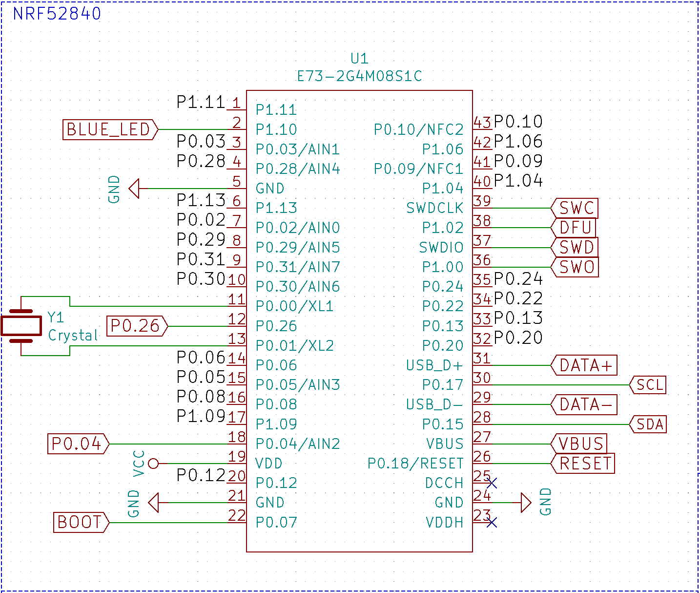Click the P0.24 net label at pin 35
The image size is (700, 593).
[518, 278]
